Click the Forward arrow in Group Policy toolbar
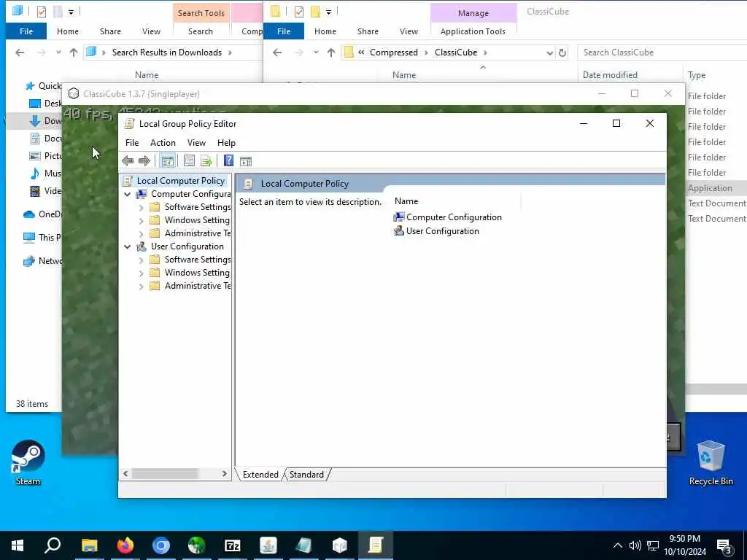The width and height of the screenshot is (747, 560). coord(144,161)
